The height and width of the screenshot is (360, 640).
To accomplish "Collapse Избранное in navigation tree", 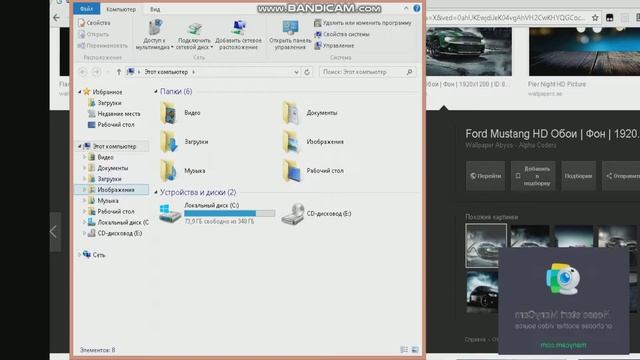I will (x=80, y=92).
